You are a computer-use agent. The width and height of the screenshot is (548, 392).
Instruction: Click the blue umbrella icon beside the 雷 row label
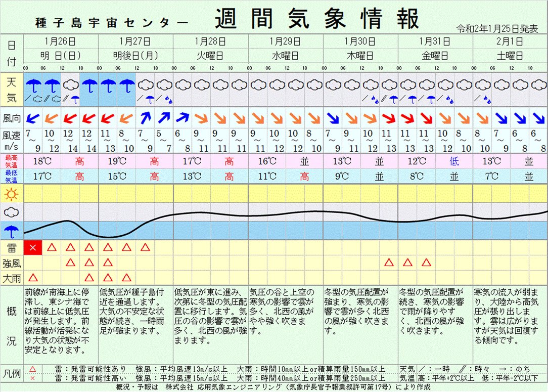[x=11, y=231]
